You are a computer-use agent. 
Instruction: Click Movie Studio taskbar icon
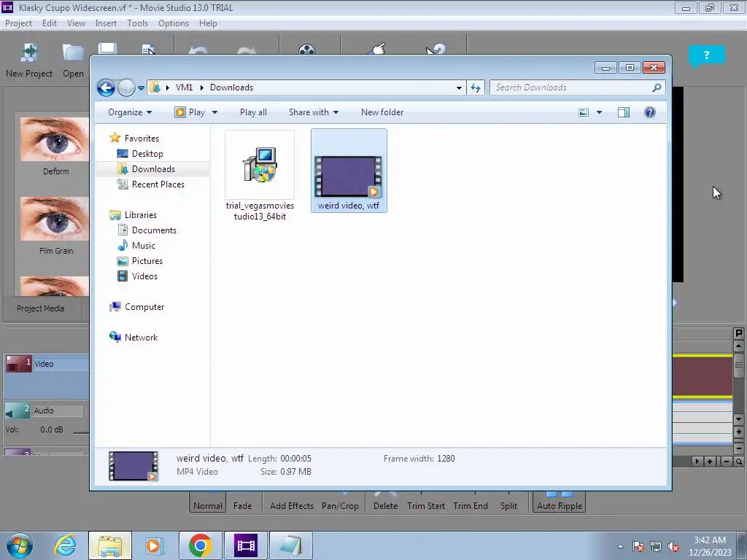pyautogui.click(x=246, y=545)
